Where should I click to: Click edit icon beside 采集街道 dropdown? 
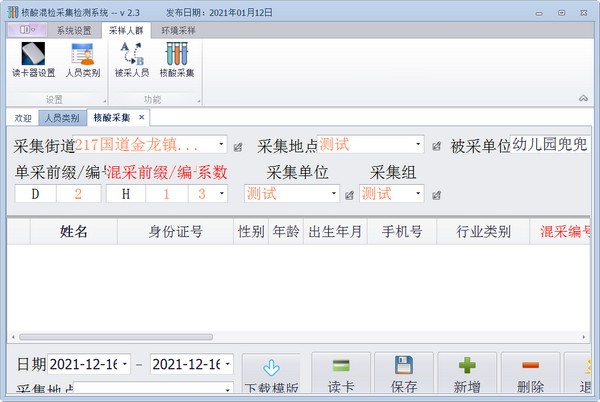237,146
